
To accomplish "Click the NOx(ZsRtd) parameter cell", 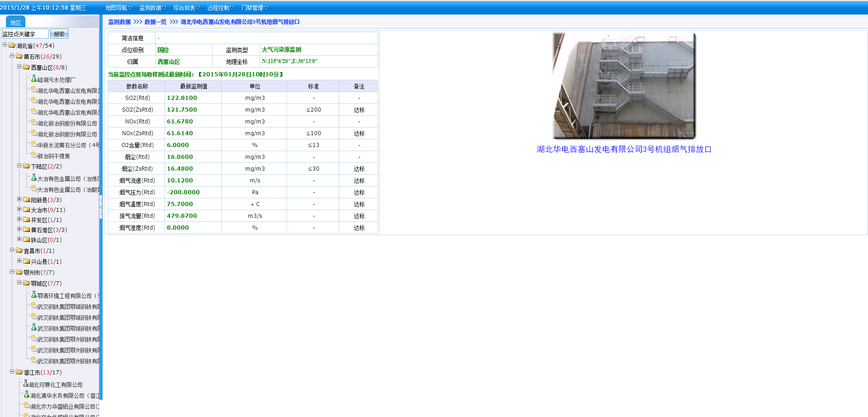I will point(136,133).
